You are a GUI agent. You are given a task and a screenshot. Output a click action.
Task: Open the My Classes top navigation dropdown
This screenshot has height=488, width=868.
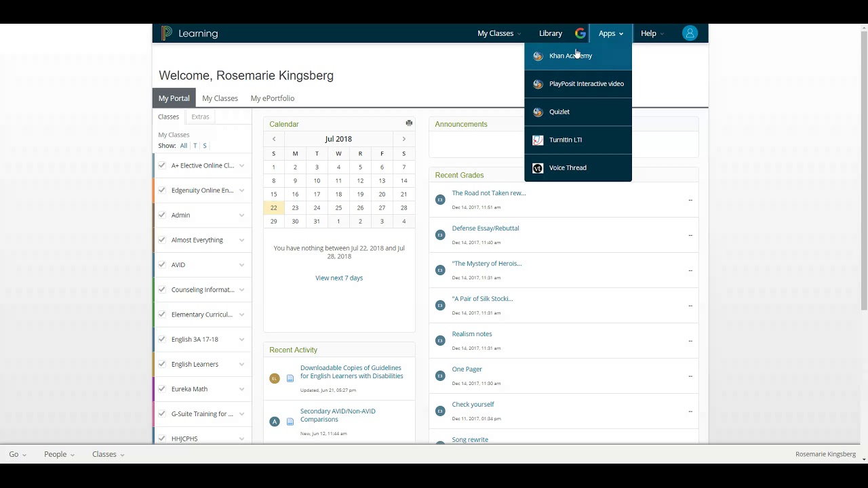tap(499, 33)
